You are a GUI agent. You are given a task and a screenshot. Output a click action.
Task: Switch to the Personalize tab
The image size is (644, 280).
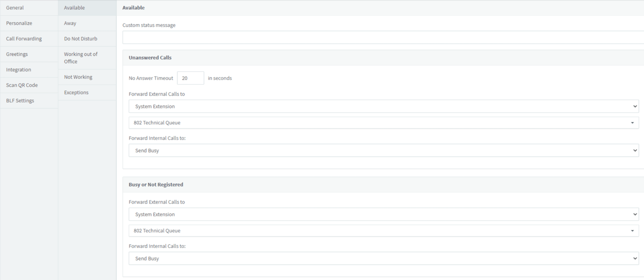point(19,23)
